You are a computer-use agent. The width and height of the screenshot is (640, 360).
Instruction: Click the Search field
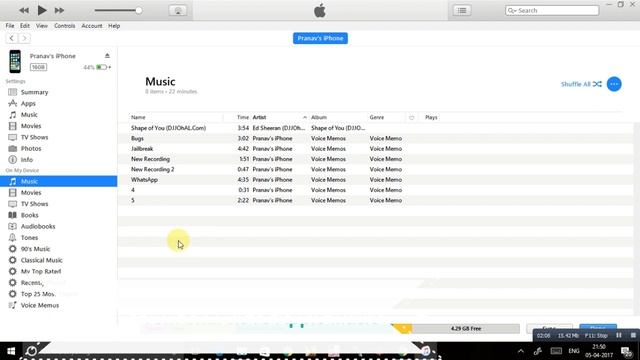pos(552,11)
